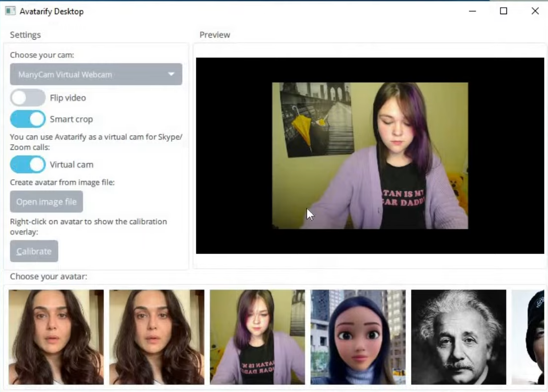This screenshot has height=392, width=548.
Task: Choose the second Preity Zinta avatar
Action: [156, 337]
